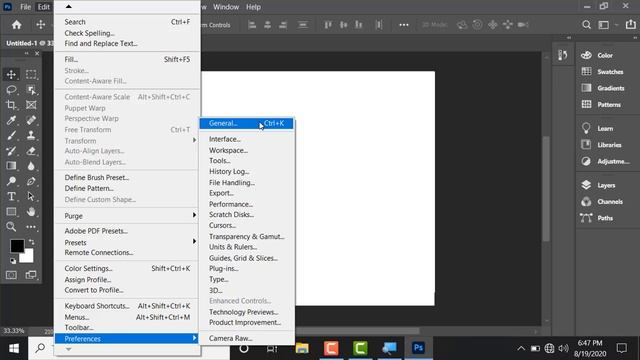
Task: Select the Blur tool
Action: pos(31,166)
